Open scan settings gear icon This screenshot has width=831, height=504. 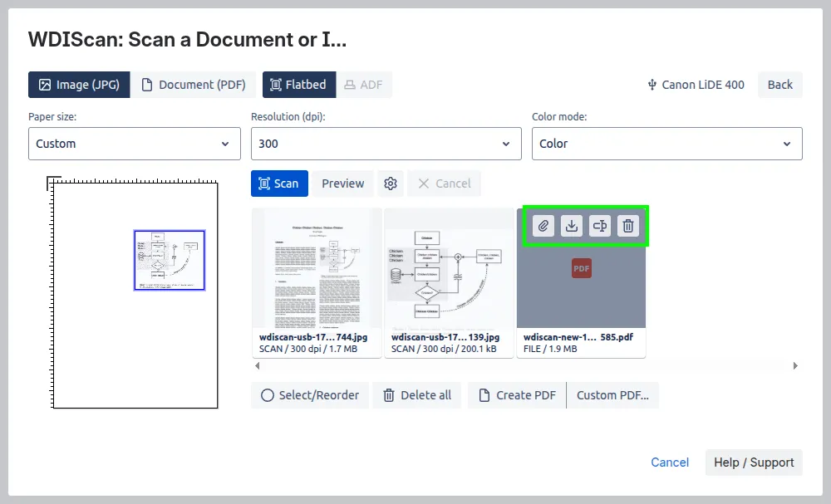(391, 183)
